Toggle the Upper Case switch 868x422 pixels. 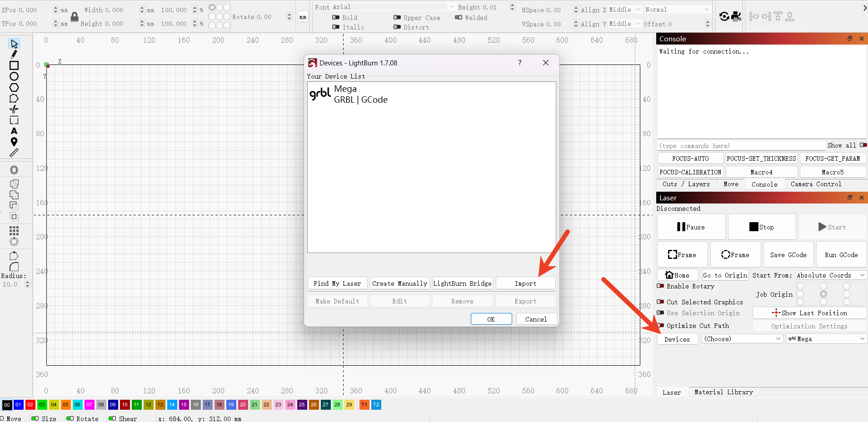pos(397,17)
